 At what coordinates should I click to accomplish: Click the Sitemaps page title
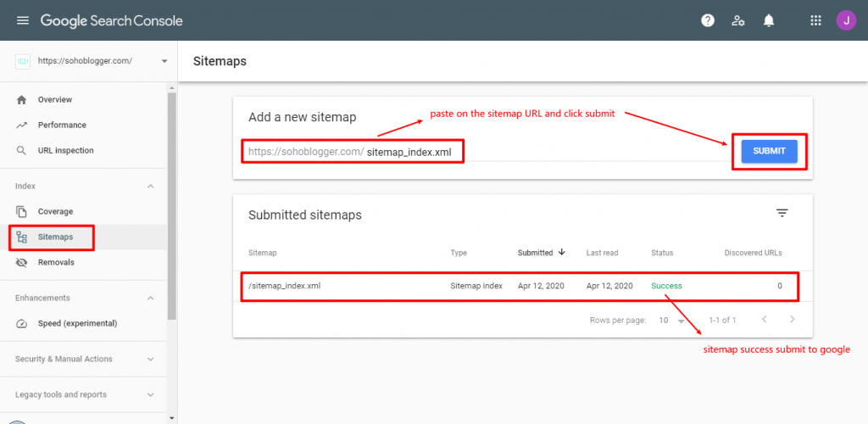pos(220,61)
